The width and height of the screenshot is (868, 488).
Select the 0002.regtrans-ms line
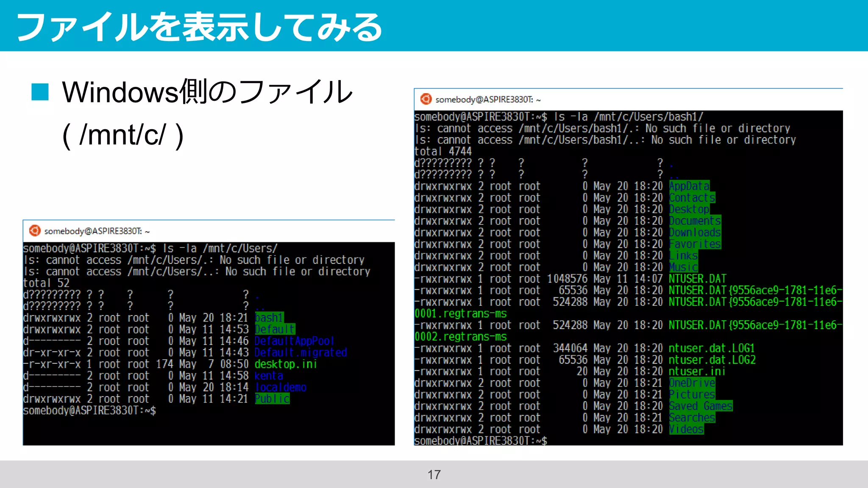point(460,337)
